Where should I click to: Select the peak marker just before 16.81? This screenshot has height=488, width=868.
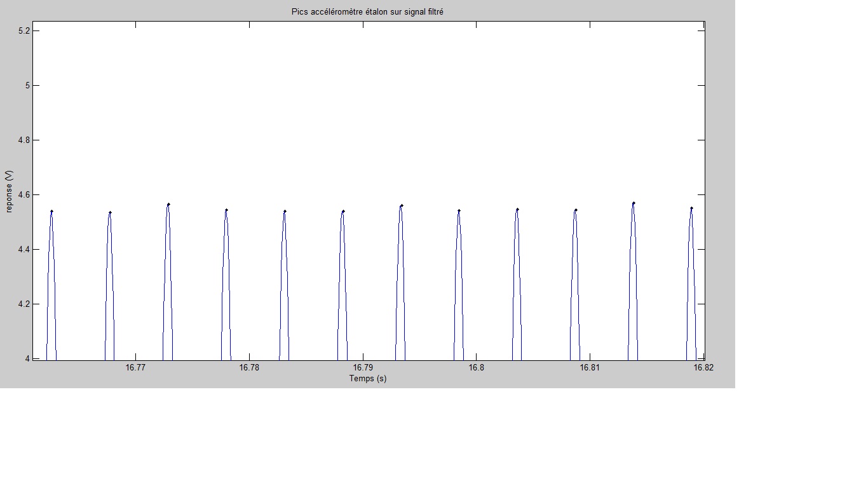click(x=576, y=210)
